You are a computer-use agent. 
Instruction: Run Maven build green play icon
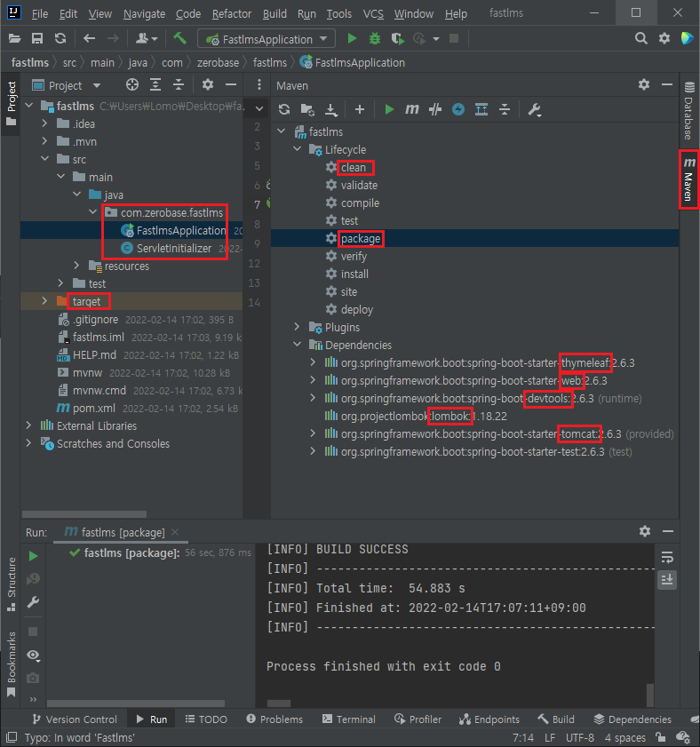coord(389,109)
